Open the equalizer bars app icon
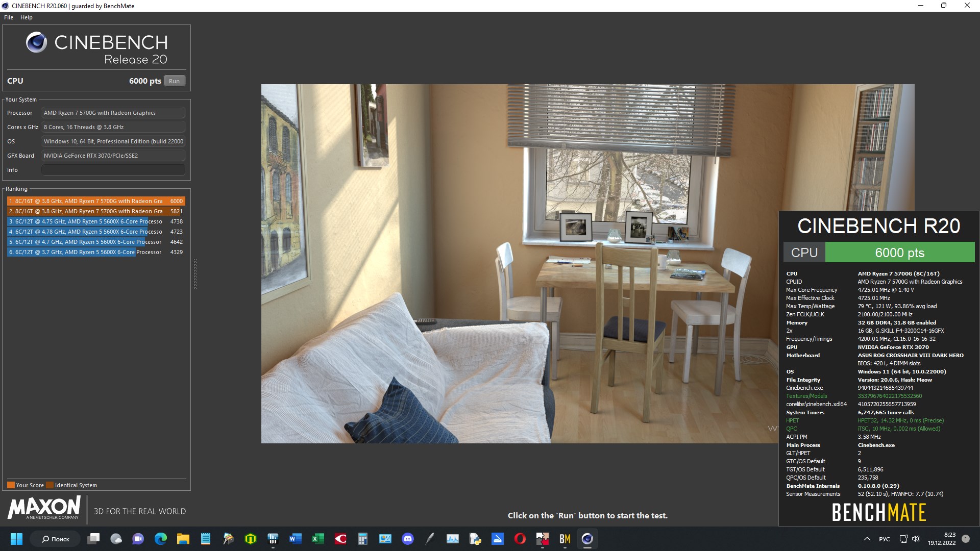This screenshot has width=980, height=551. (x=273, y=539)
